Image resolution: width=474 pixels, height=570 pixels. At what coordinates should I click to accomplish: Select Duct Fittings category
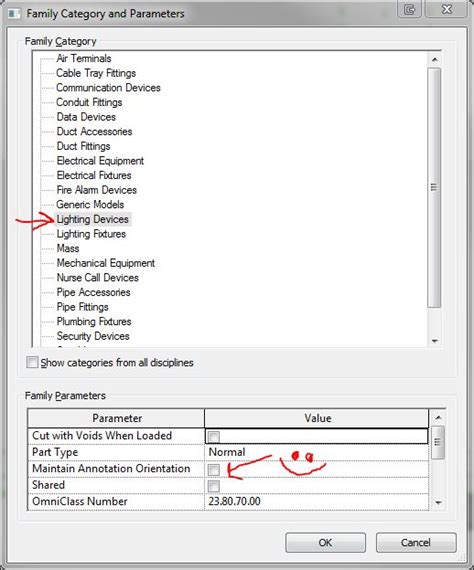[x=83, y=146]
